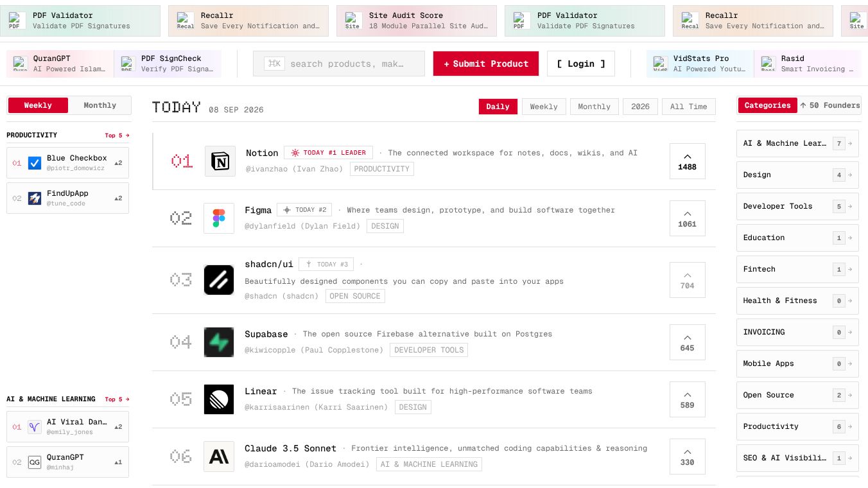Expand the AI & Machine Learning category
This screenshot has height=488, width=868.
click(797, 143)
